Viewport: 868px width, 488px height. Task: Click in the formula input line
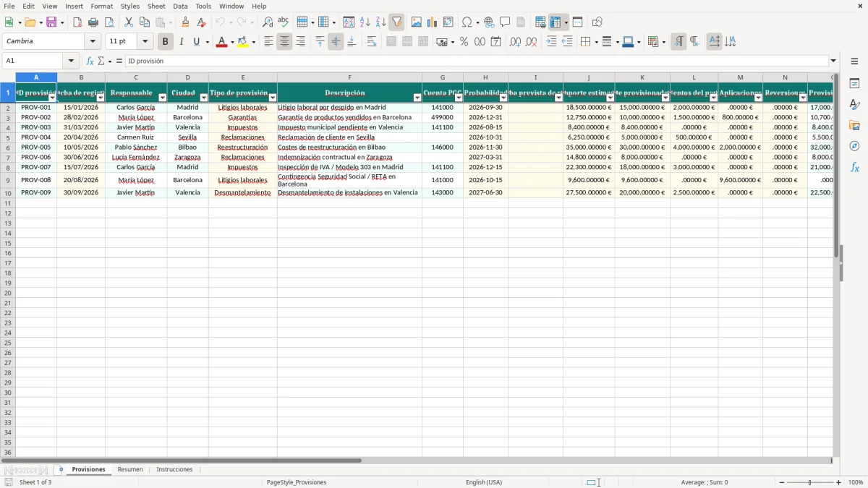(x=476, y=61)
